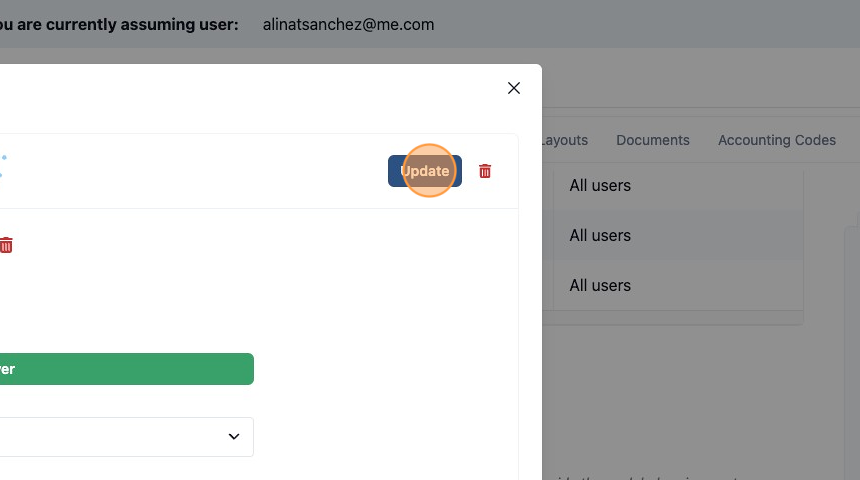Switch to the Documents tab
The width and height of the screenshot is (860, 480).
pos(653,140)
